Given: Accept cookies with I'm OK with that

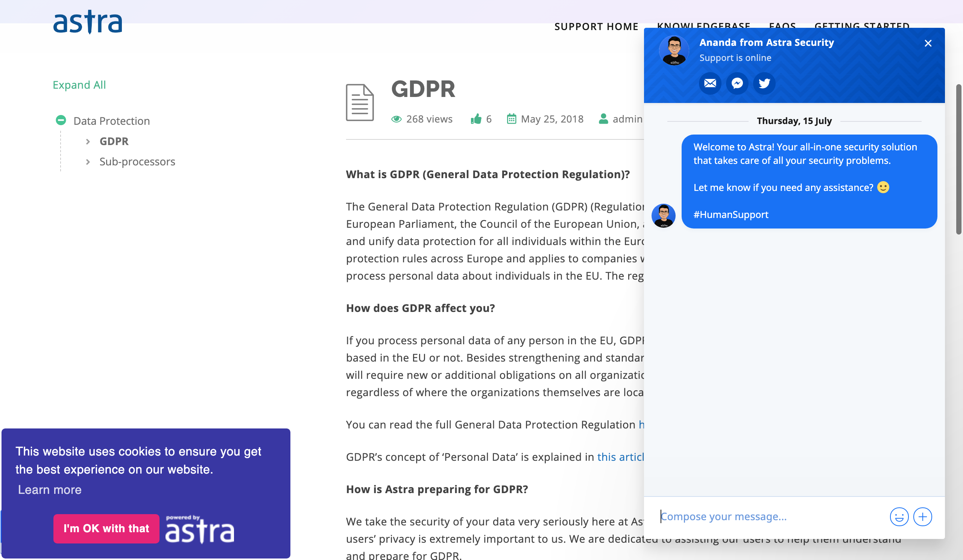Looking at the screenshot, I should pos(106,528).
